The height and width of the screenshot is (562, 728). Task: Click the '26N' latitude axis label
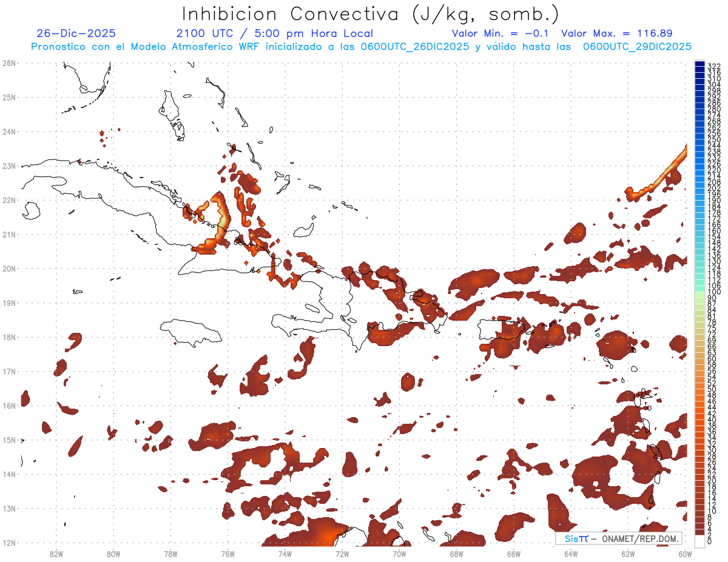click(x=9, y=63)
